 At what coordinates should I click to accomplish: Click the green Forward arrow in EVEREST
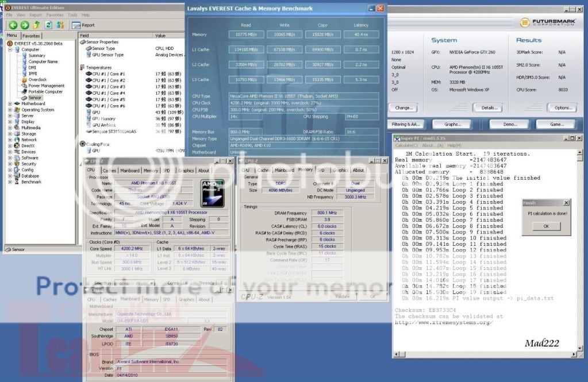point(24,25)
